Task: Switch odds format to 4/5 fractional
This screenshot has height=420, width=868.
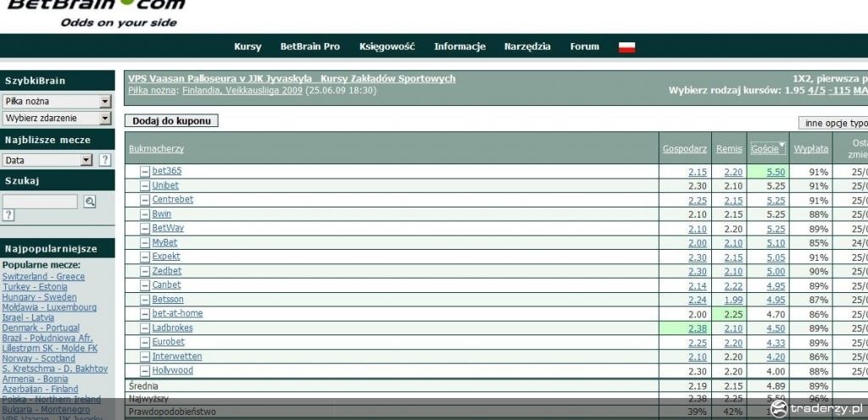Action: point(816,90)
